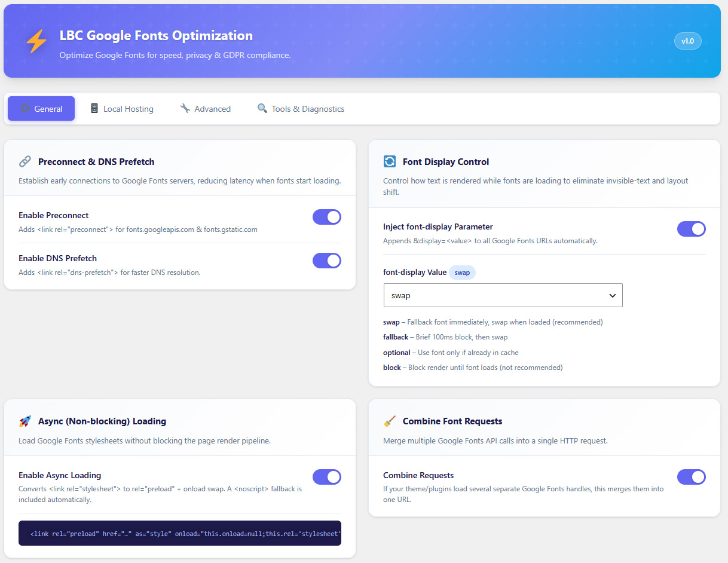Image resolution: width=728 pixels, height=563 pixels.
Task: Click the gear icon on General tab
Action: [25, 109]
